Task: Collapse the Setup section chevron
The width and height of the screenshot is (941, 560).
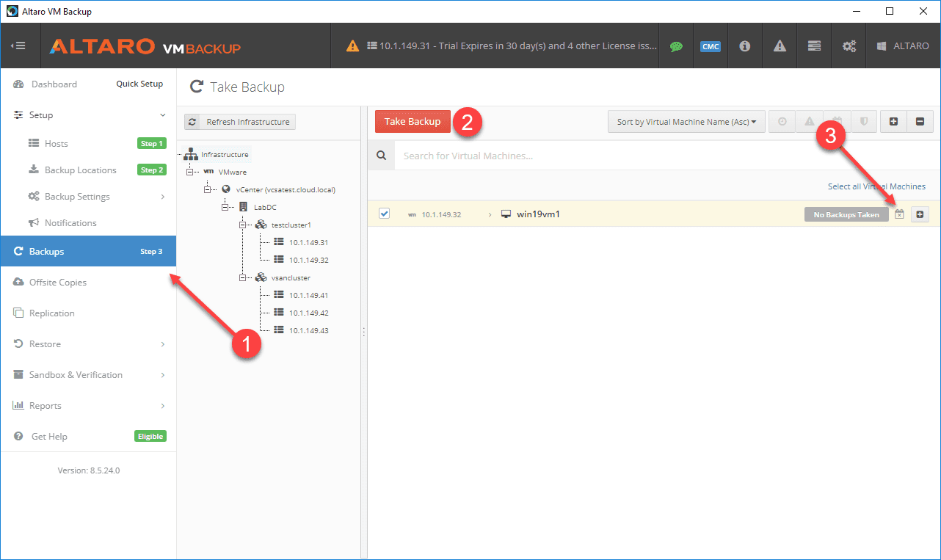Action: [x=163, y=115]
